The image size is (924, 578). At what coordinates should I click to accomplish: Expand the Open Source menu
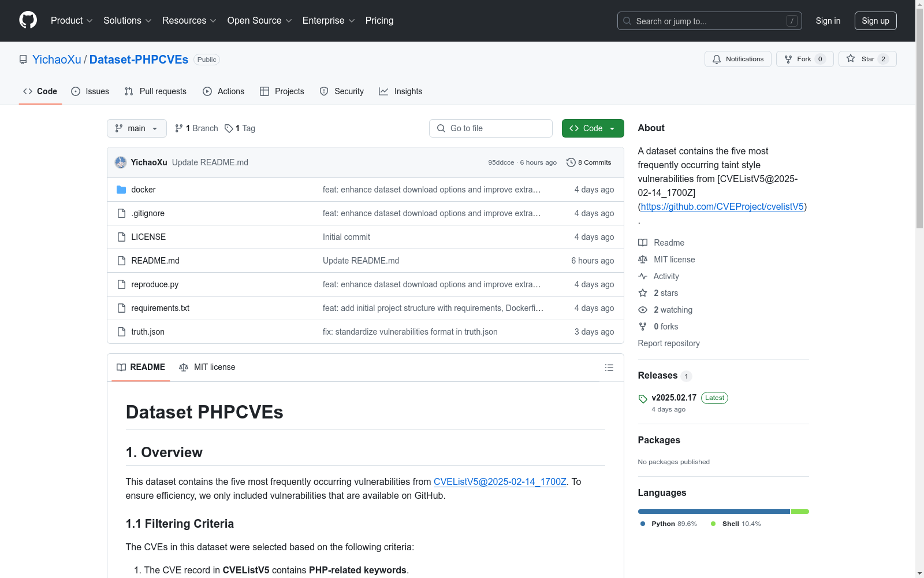(x=260, y=20)
